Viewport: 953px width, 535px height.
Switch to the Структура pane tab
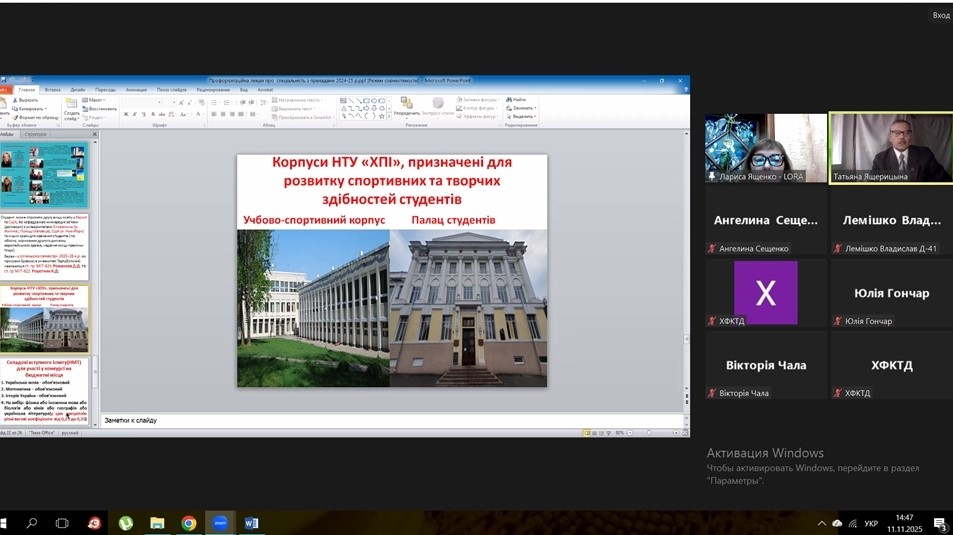click(x=36, y=134)
